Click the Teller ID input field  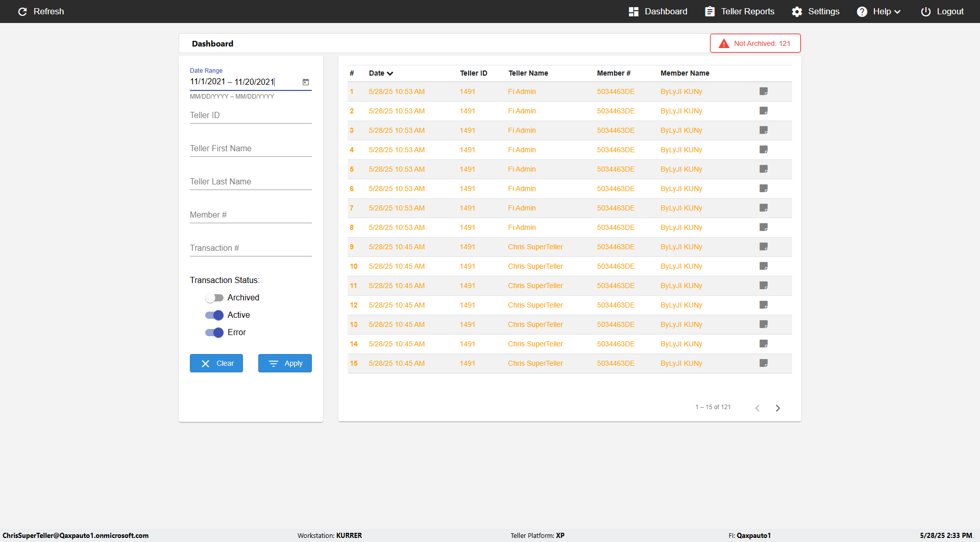tap(251, 115)
